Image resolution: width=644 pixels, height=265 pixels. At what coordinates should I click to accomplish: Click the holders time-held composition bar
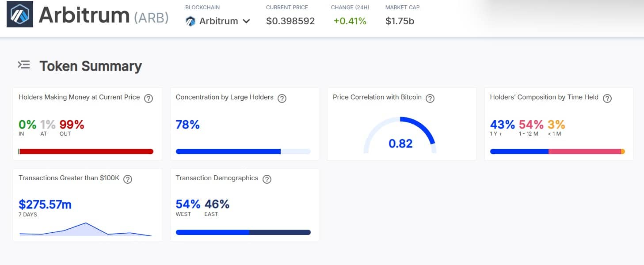click(557, 151)
